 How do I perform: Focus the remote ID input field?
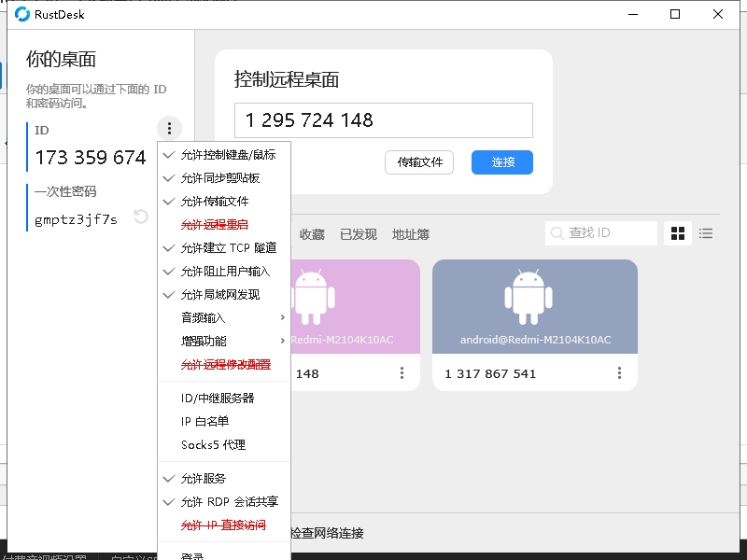tap(384, 120)
